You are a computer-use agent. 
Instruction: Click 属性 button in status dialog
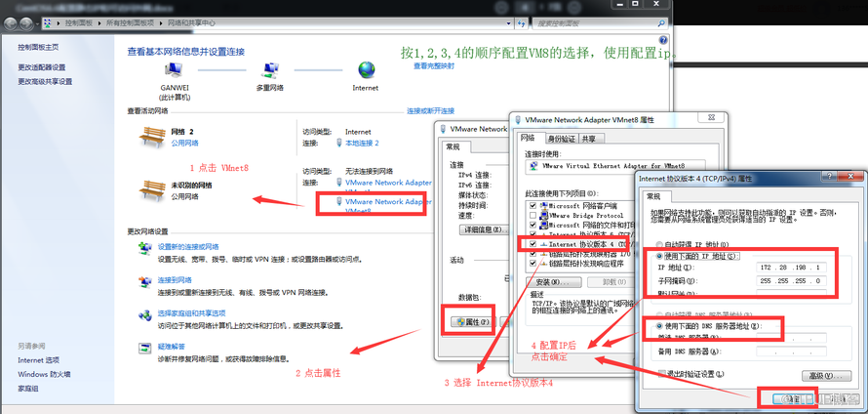click(x=471, y=322)
